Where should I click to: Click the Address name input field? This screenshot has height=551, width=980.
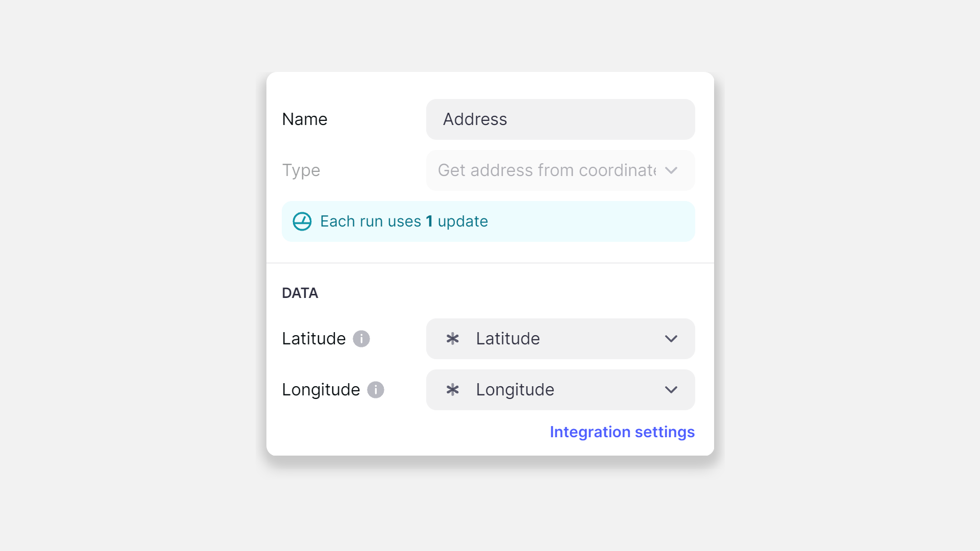560,119
